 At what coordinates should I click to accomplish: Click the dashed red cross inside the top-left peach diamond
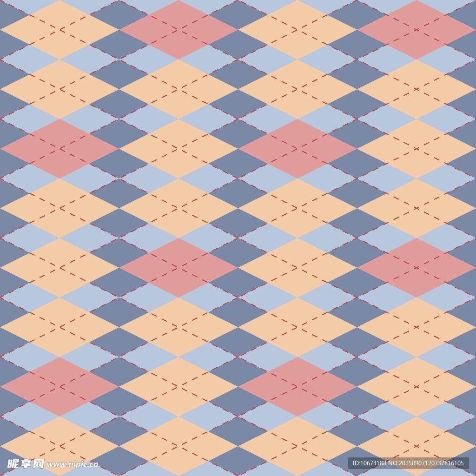point(59,30)
